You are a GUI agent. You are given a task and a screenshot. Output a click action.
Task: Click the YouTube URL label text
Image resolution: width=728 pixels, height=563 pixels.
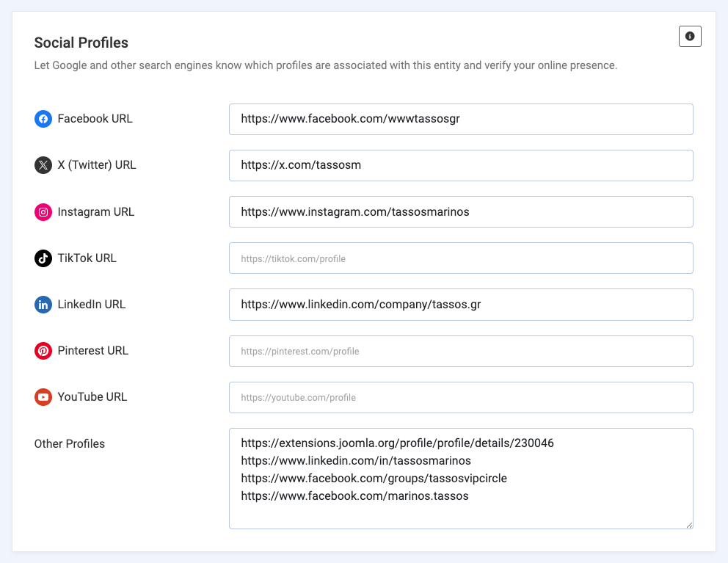(x=92, y=397)
